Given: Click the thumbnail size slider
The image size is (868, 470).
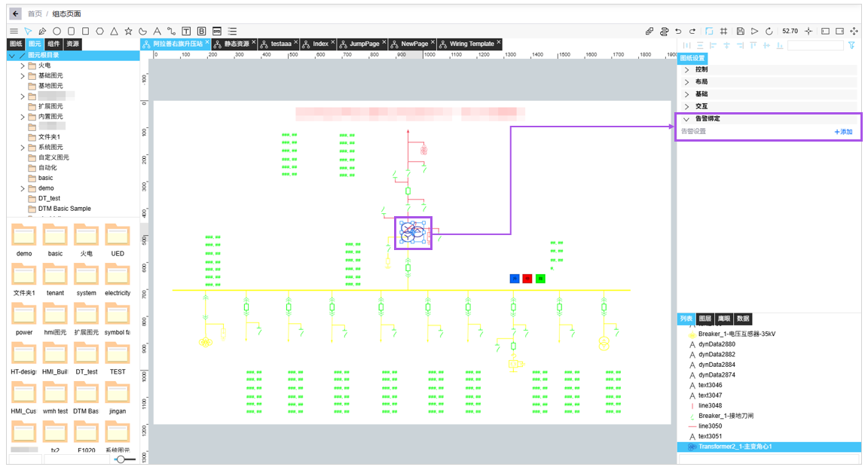Looking at the screenshot, I should (x=122, y=459).
